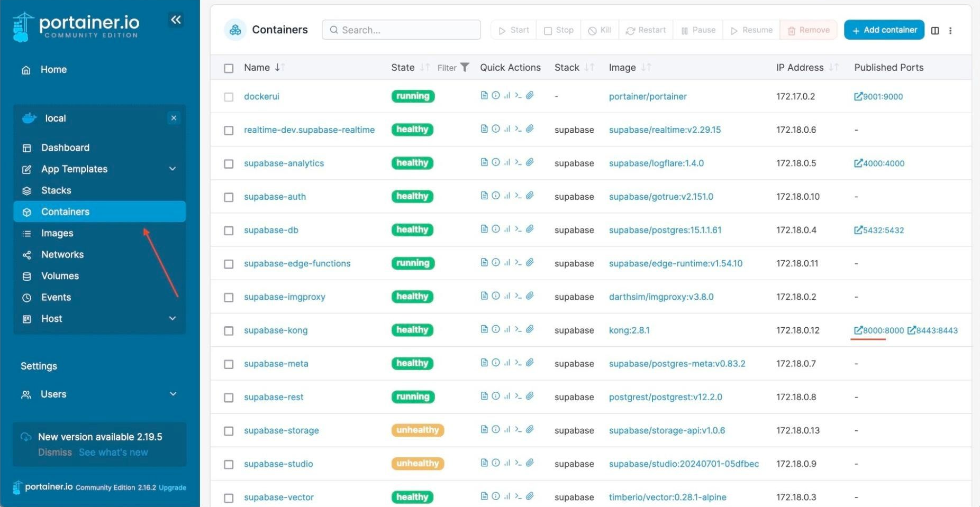The image size is (980, 507).
Task: Select all containers header checkbox
Action: [229, 68]
